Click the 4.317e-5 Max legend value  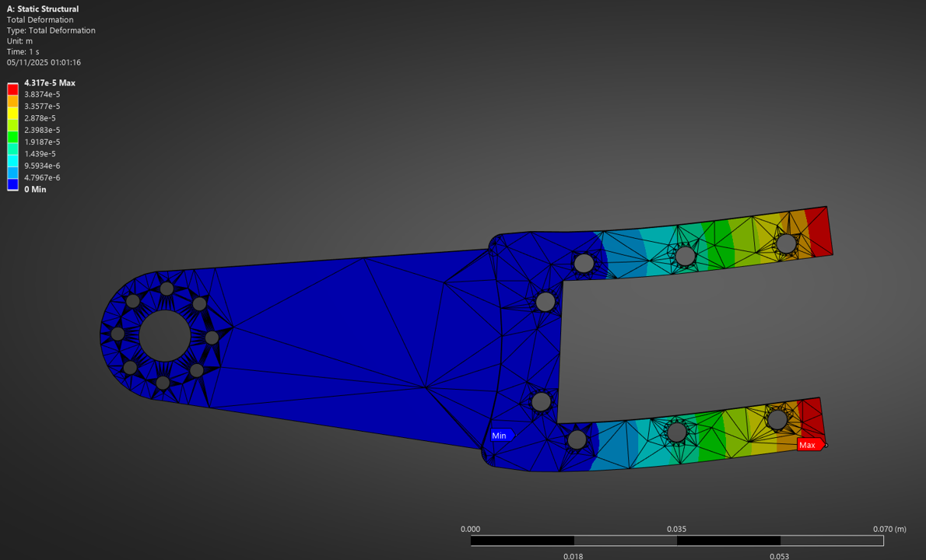pyautogui.click(x=49, y=82)
